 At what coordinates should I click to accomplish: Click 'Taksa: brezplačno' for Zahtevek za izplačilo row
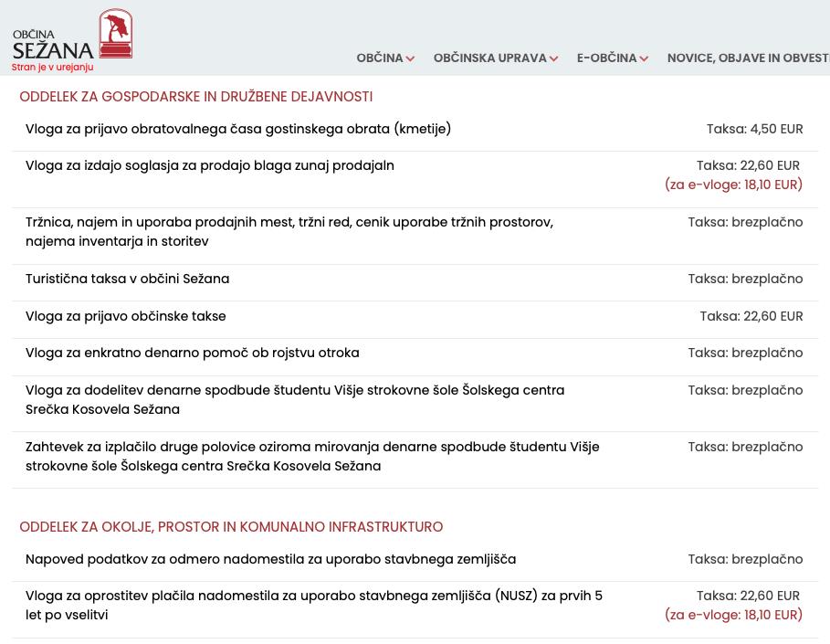point(745,447)
